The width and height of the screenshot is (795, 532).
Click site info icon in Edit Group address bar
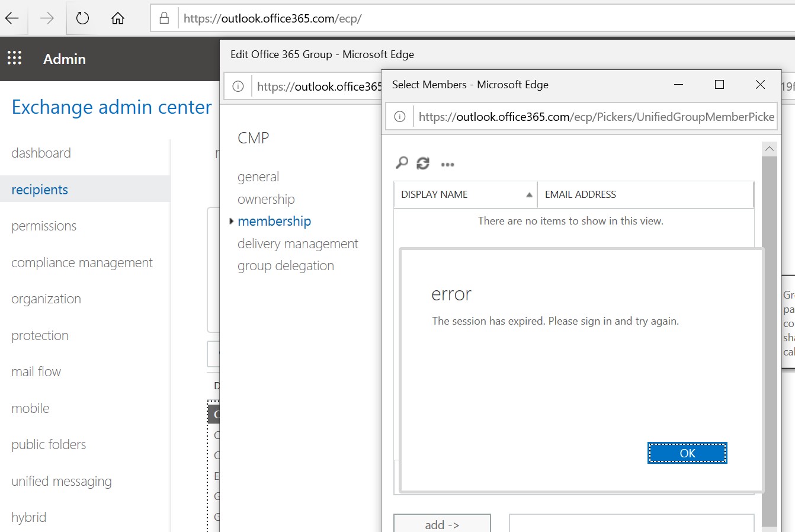(x=238, y=86)
